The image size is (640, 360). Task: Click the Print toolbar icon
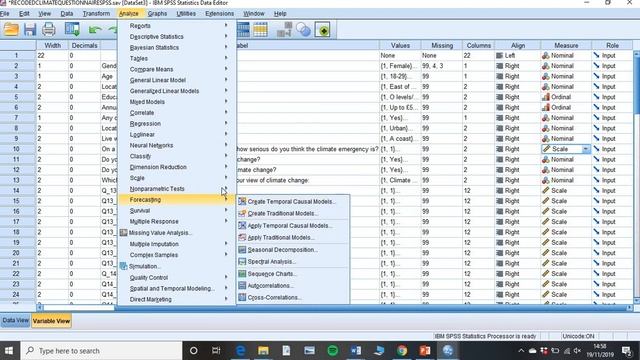(49, 30)
